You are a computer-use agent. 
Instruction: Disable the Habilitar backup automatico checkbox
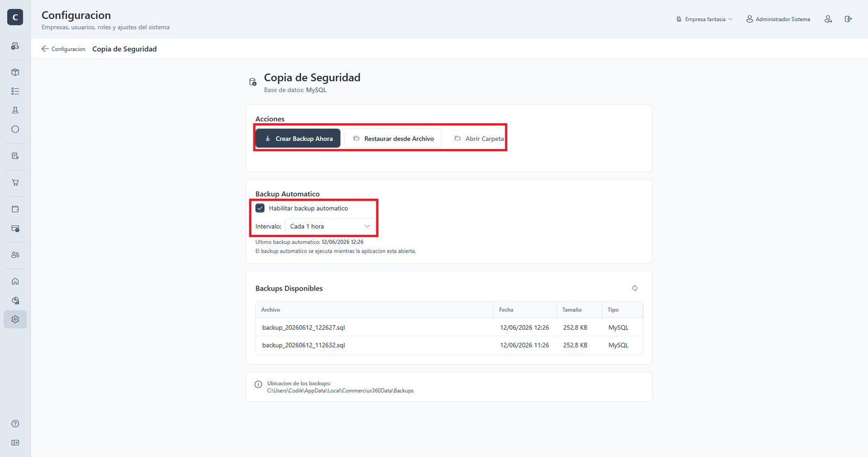260,208
